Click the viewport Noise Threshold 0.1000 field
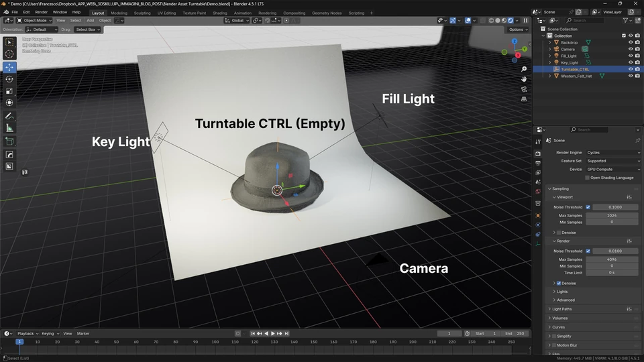 (x=615, y=207)
